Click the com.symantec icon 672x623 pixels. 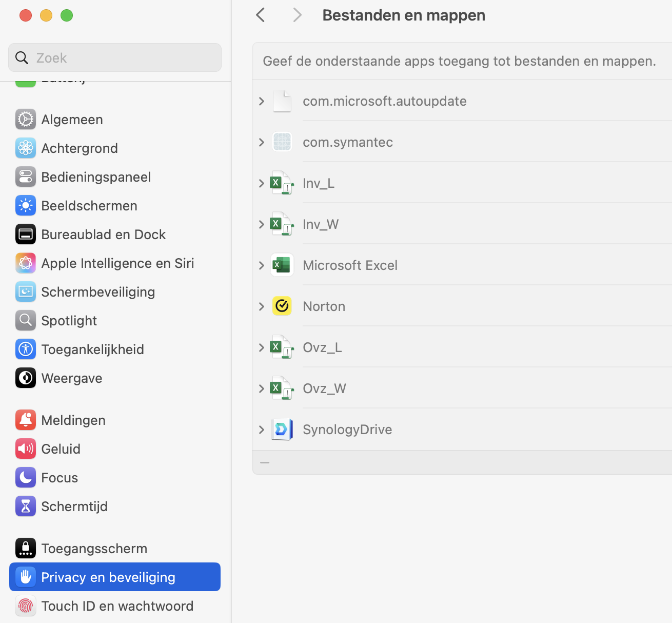[282, 142]
